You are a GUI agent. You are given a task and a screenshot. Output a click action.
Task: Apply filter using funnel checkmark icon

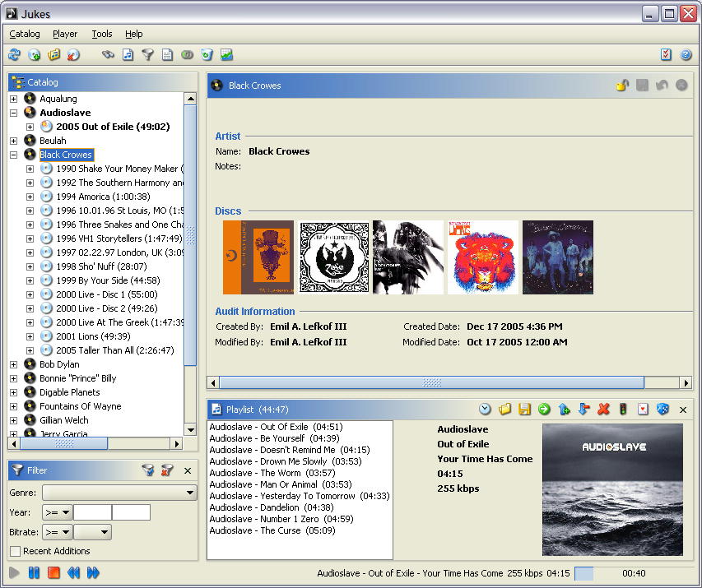pyautogui.click(x=148, y=470)
